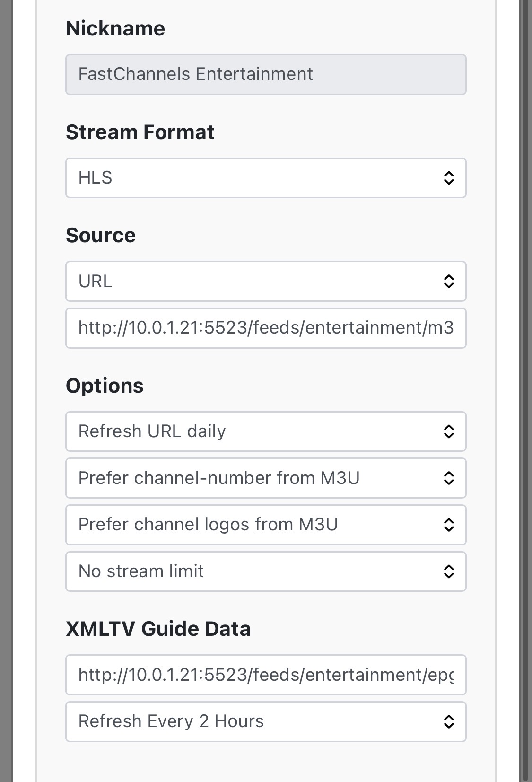Click the chevron arrows on the HLS selector
Image resolution: width=532 pixels, height=782 pixels.
[448, 178]
